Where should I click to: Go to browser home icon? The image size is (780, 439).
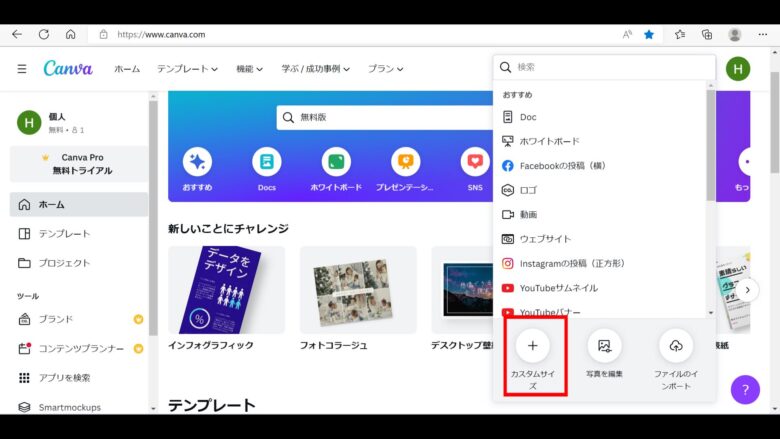click(71, 34)
